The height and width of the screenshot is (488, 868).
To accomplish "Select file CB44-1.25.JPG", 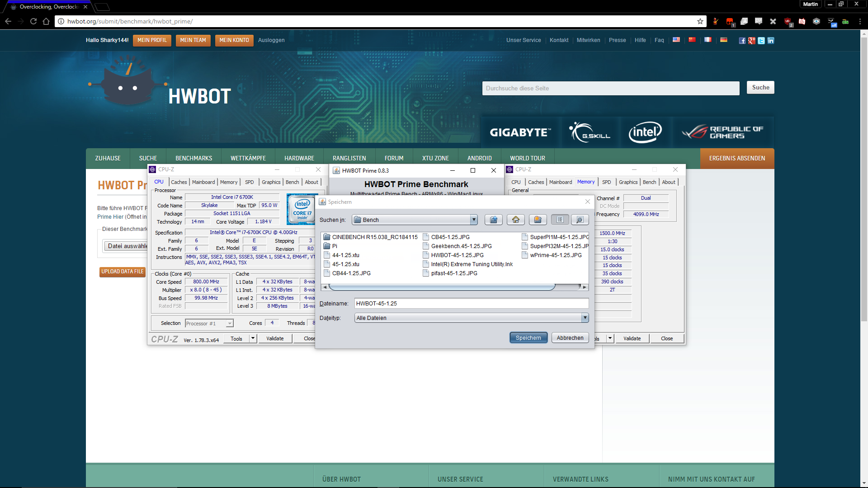I will pos(347,273).
